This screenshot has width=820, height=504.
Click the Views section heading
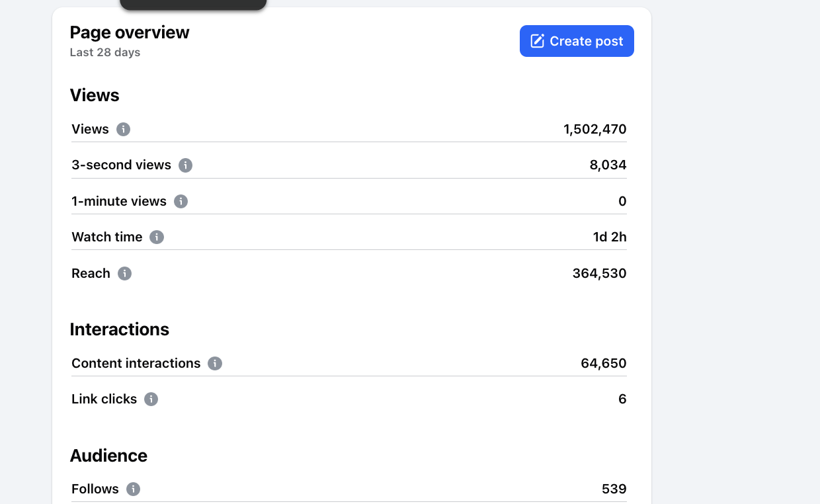click(95, 95)
